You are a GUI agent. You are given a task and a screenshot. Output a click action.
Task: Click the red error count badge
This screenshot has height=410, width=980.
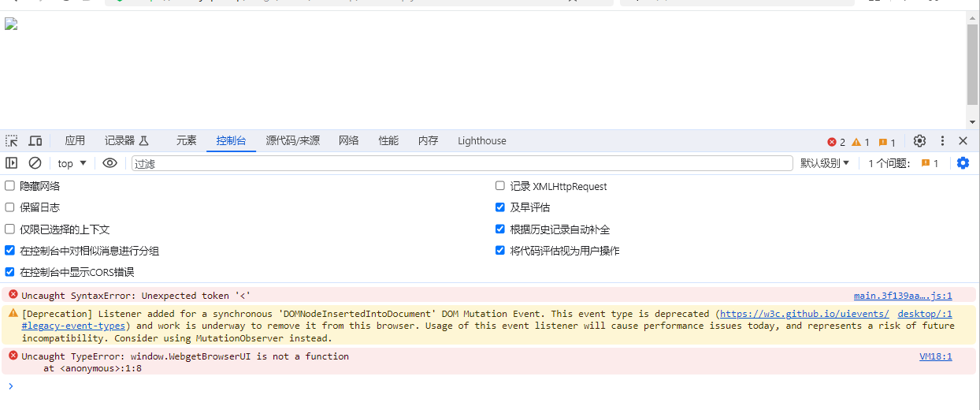tap(836, 142)
